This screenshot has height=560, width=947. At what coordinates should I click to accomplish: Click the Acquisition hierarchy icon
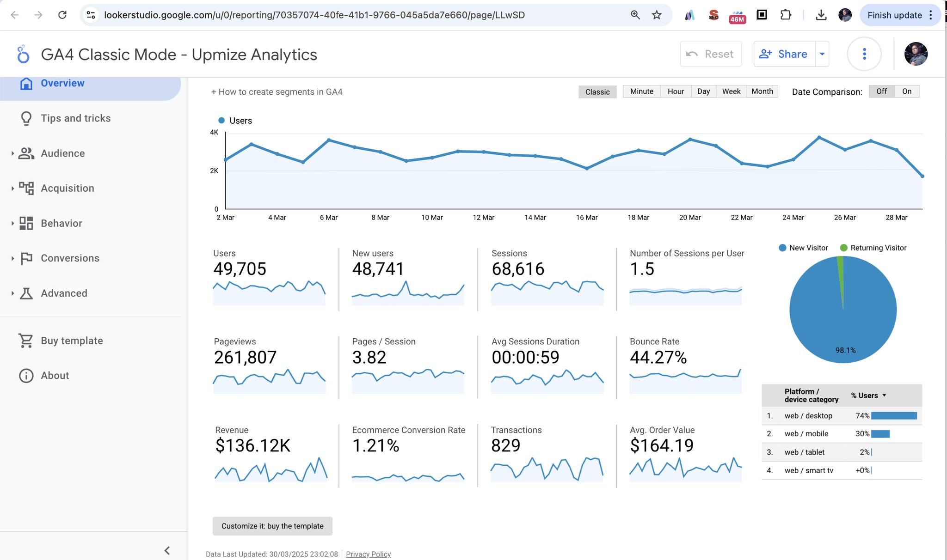tap(26, 188)
